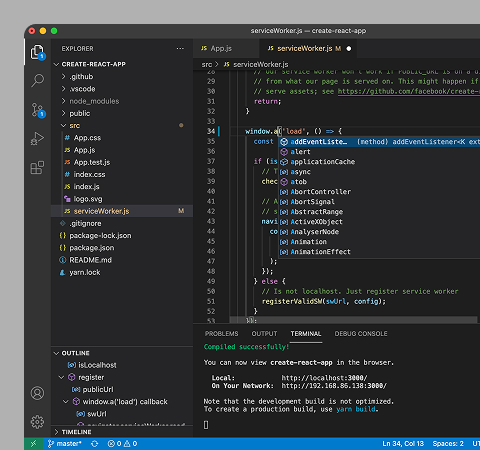The image size is (480, 450).
Task: Open the Run and Debug view
Action: (37, 138)
